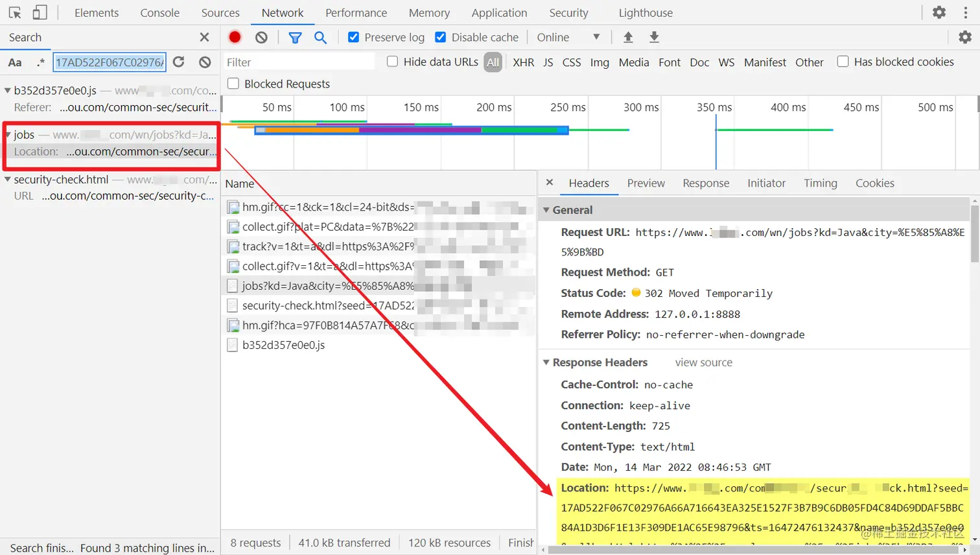
Task: Close the Search panel
Action: tap(204, 37)
